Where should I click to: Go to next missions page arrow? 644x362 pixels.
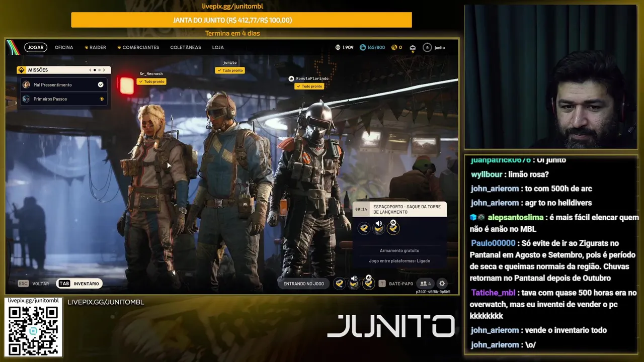(x=104, y=70)
